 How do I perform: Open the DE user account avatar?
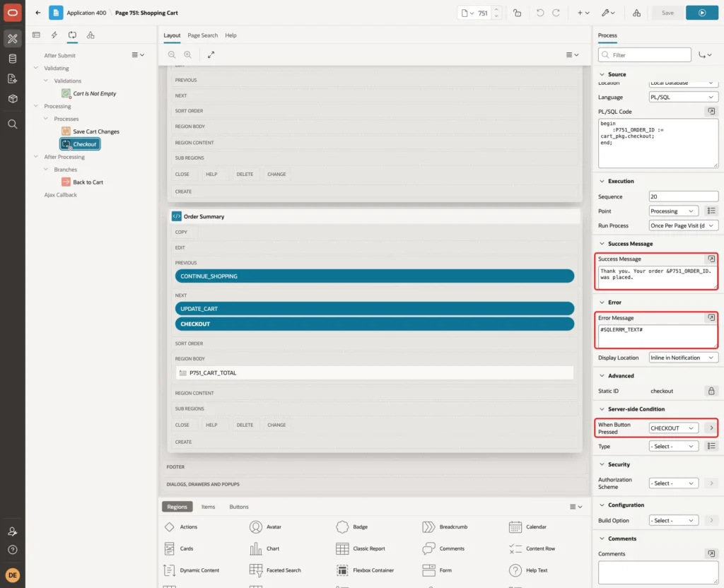[x=13, y=575]
